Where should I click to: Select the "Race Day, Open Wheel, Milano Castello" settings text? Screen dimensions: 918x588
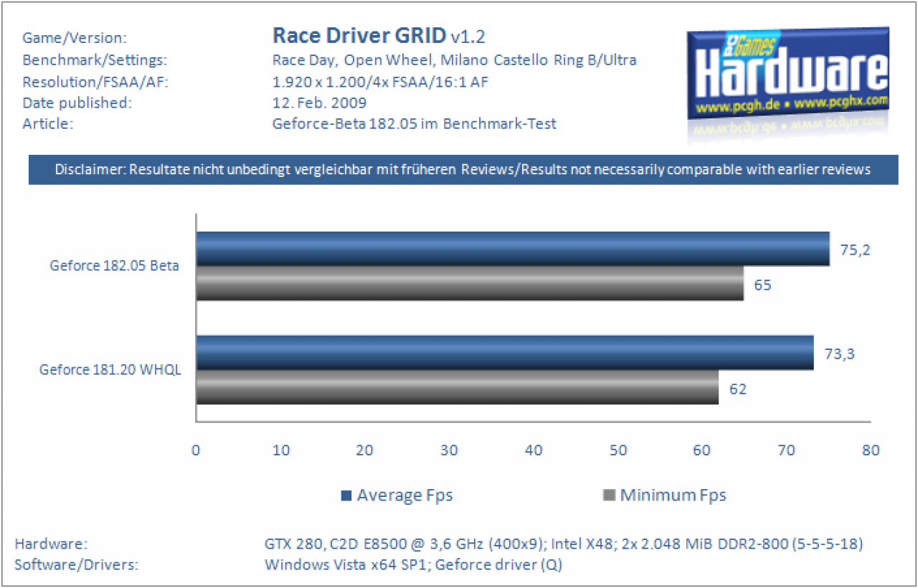[x=454, y=60]
